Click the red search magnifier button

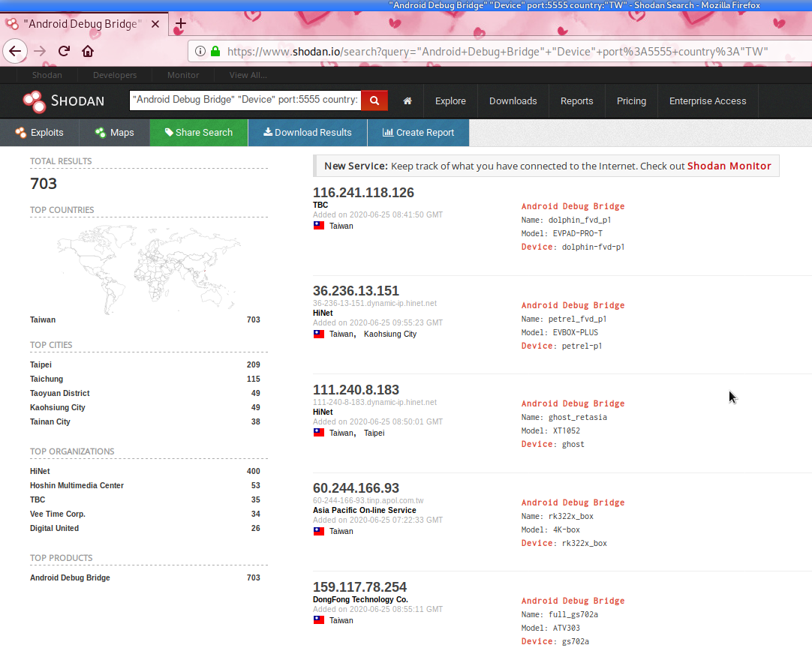coord(374,100)
